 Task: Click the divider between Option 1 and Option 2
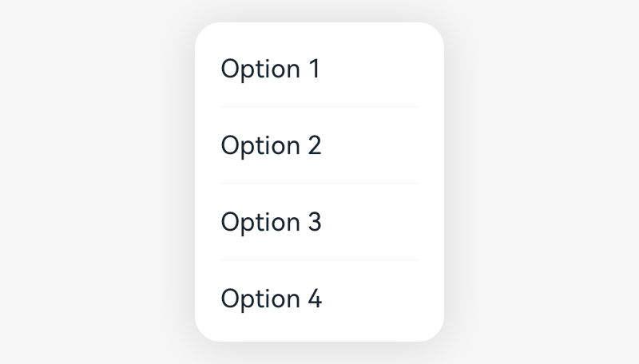(x=319, y=106)
